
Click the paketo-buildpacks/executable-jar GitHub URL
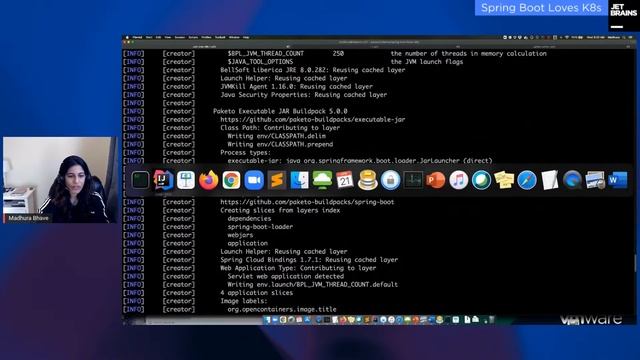coord(313,120)
